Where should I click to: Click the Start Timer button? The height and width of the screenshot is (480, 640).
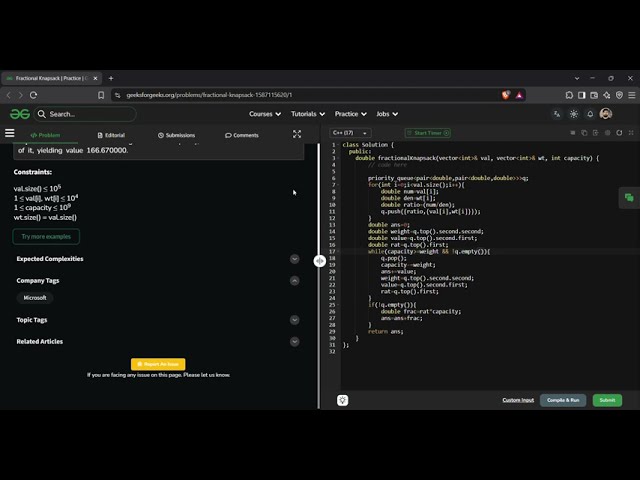[428, 133]
